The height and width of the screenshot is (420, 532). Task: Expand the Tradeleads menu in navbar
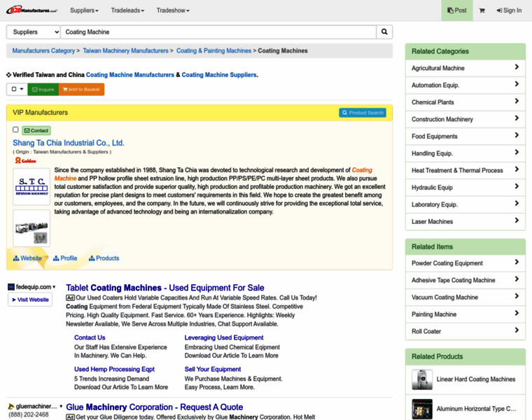[x=127, y=10]
